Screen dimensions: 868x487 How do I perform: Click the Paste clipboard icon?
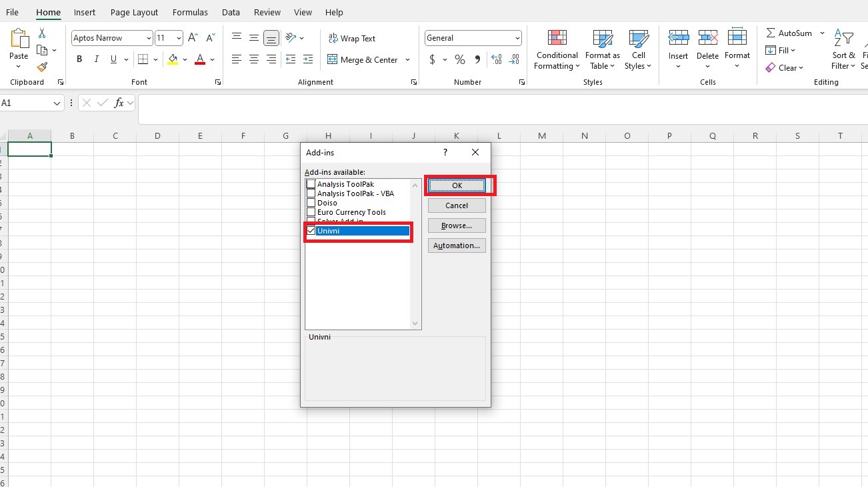[x=19, y=39]
